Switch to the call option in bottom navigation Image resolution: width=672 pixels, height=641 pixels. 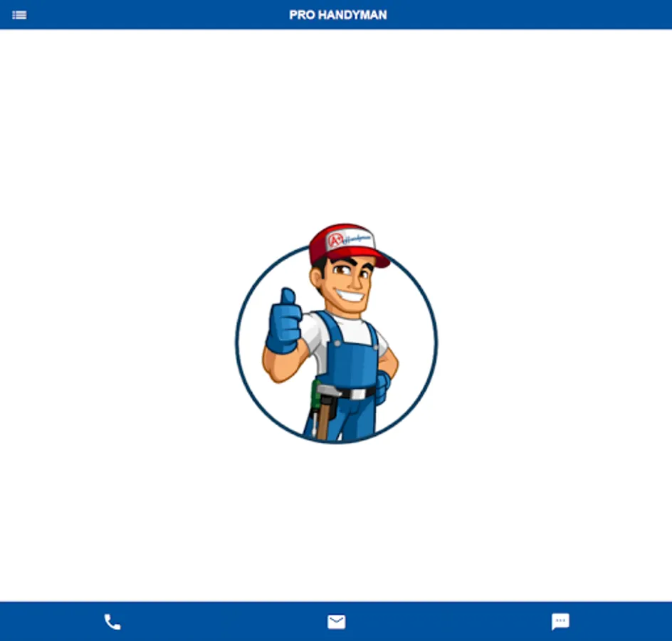(112, 621)
